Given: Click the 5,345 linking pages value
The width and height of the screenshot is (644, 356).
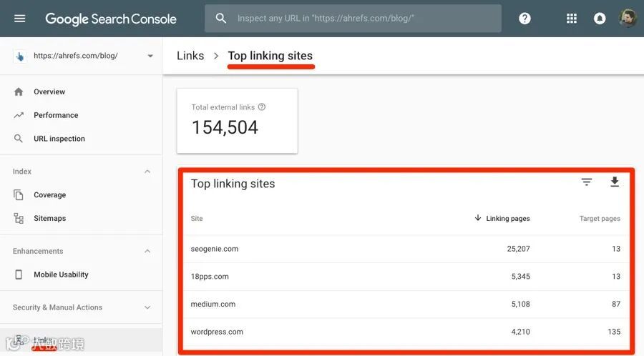Looking at the screenshot, I should (x=520, y=277).
